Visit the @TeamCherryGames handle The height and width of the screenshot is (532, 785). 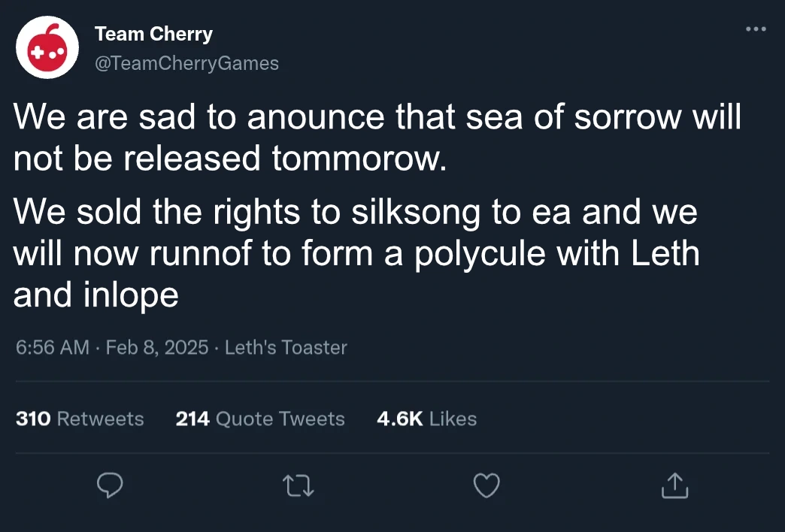pyautogui.click(x=186, y=64)
